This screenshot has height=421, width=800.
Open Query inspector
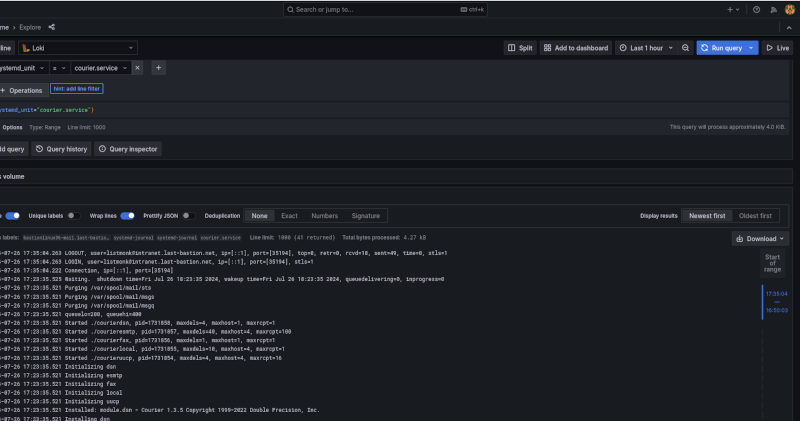tap(128, 149)
